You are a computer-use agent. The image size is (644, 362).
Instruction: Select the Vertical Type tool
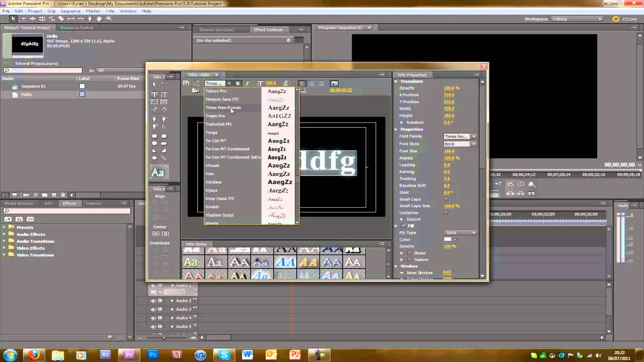pyautogui.click(x=164, y=95)
